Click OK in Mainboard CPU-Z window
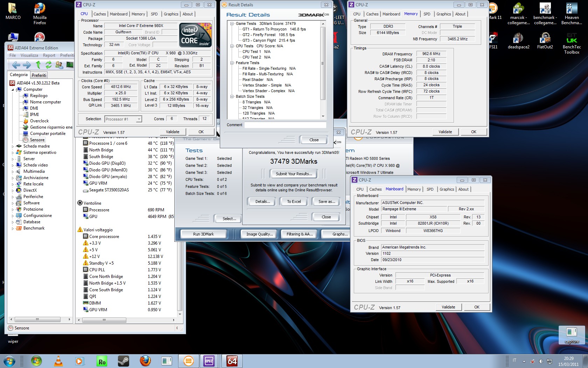The image size is (588, 368). pyautogui.click(x=477, y=307)
